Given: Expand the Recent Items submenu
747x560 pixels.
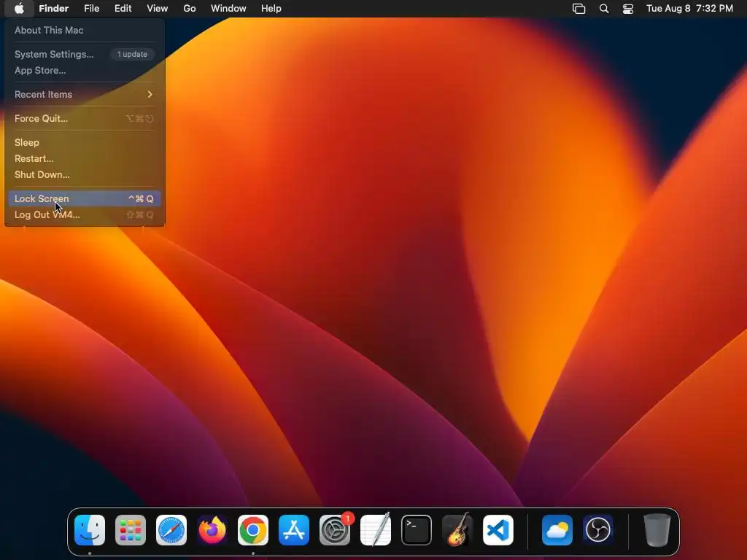Looking at the screenshot, I should [85, 94].
